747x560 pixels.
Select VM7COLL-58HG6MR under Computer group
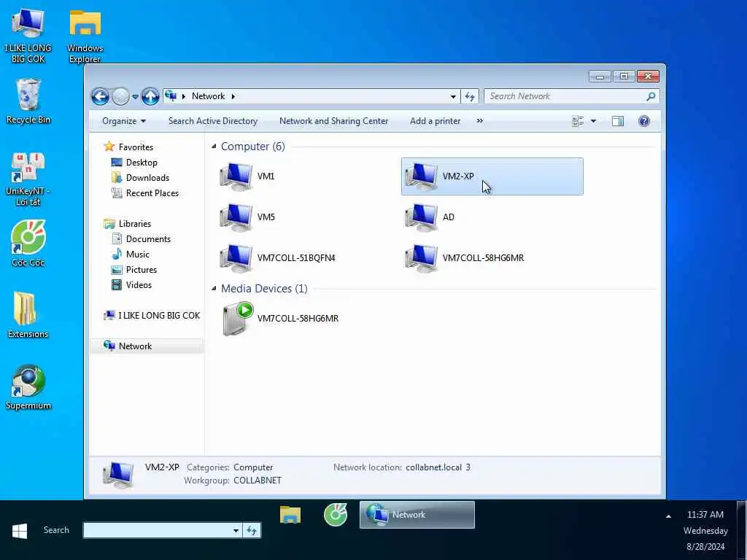coord(464,258)
